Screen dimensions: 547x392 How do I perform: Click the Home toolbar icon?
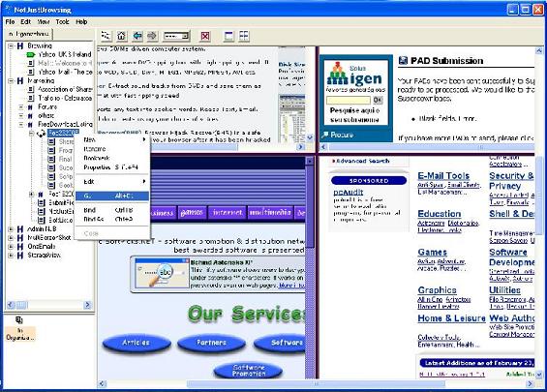121,36
